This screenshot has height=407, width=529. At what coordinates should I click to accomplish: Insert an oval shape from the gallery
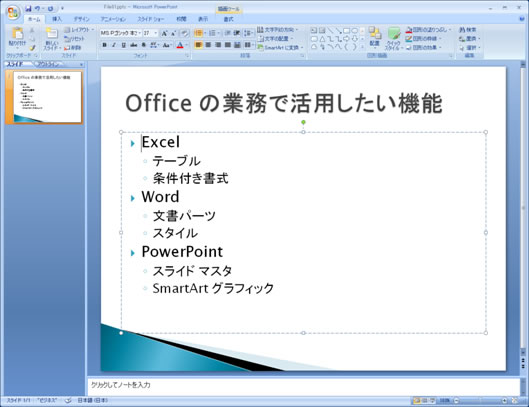click(355, 31)
